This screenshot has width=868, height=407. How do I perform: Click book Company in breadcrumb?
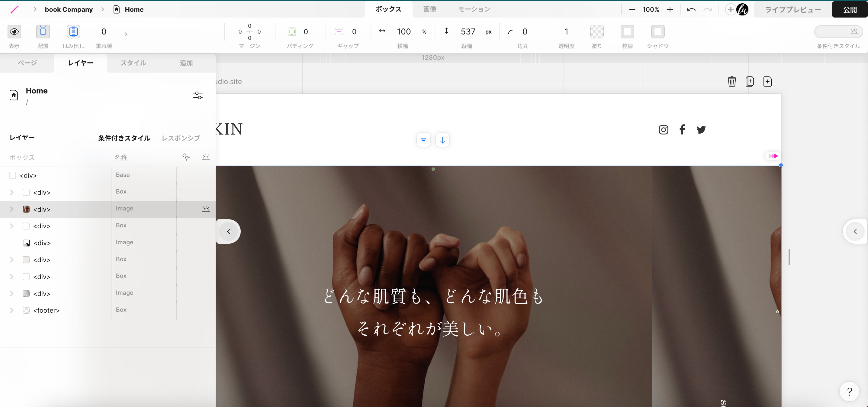pyautogui.click(x=69, y=9)
